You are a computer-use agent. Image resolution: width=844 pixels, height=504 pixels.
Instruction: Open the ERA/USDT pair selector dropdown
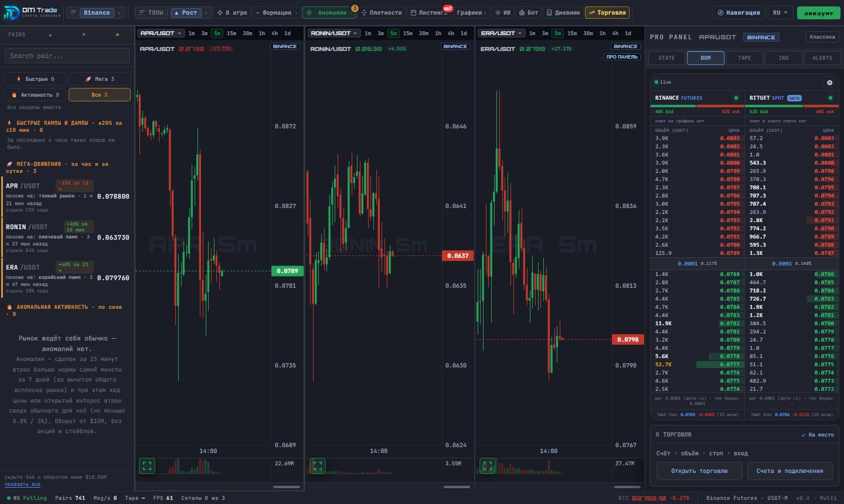pyautogui.click(x=501, y=33)
